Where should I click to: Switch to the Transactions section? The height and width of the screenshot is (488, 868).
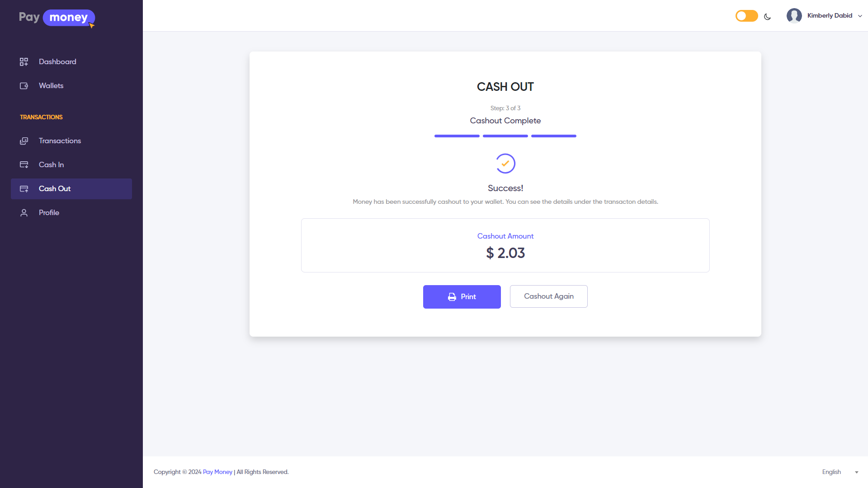click(x=59, y=141)
